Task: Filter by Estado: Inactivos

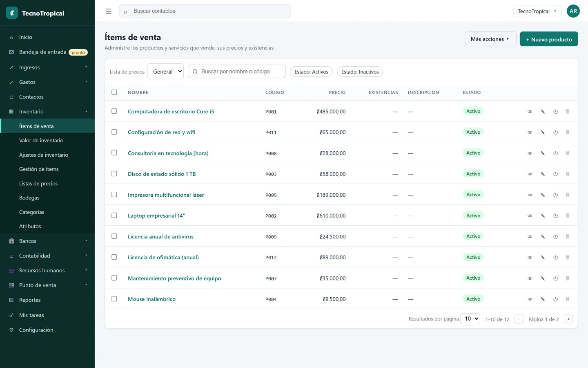Action: click(x=360, y=72)
